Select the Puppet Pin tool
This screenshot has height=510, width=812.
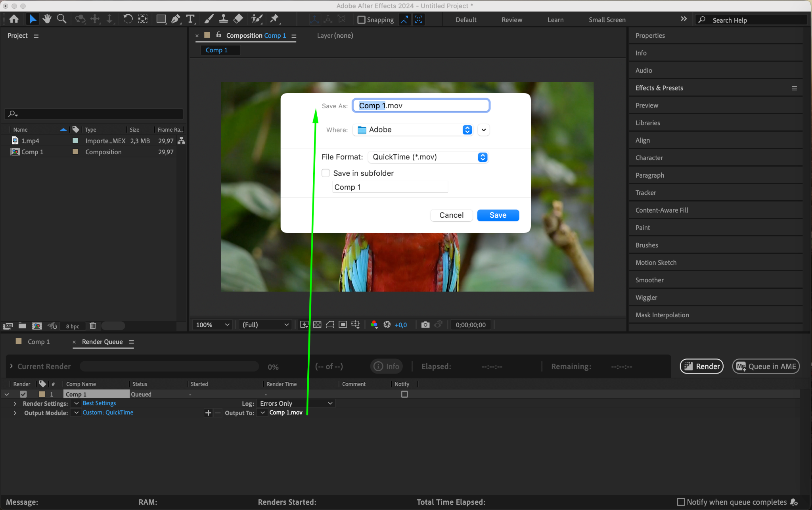pos(274,19)
